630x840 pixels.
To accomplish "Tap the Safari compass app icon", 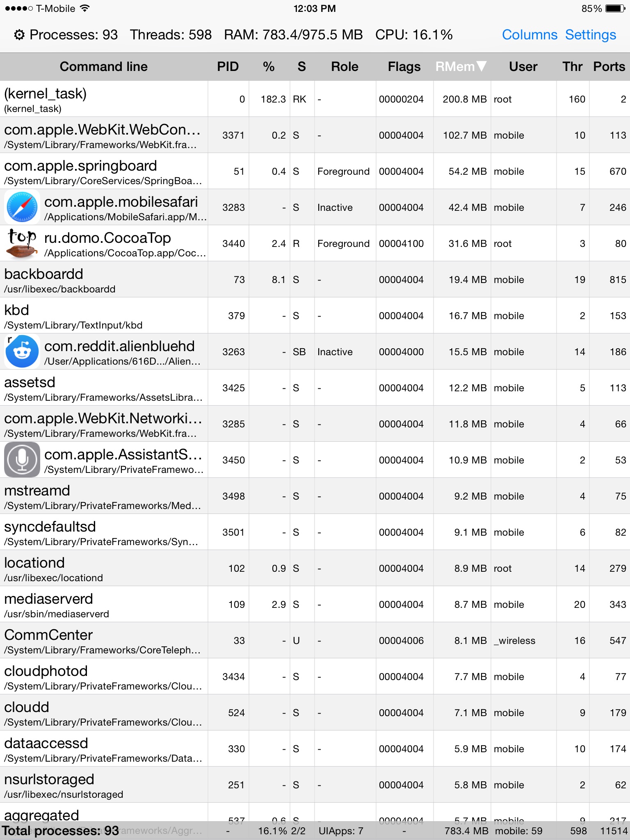I will click(x=22, y=207).
